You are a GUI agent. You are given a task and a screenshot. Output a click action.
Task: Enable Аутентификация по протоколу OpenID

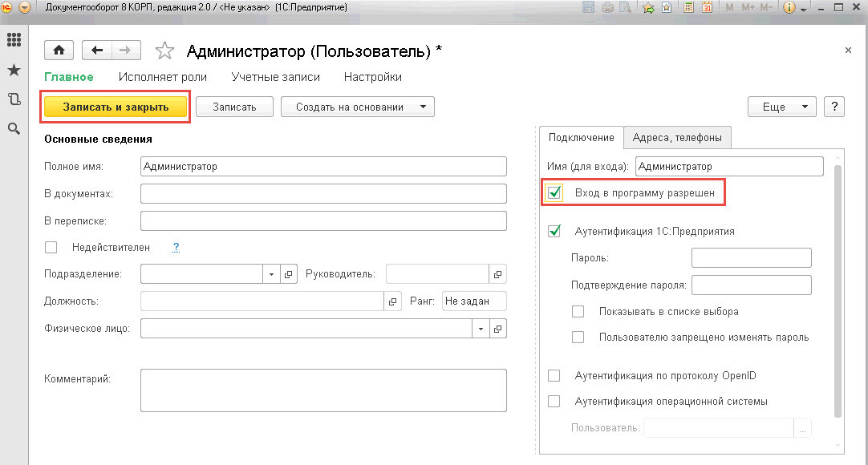554,375
